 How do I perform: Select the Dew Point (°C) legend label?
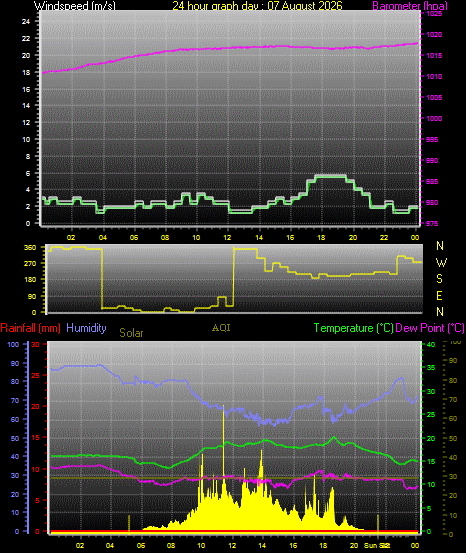point(430,328)
